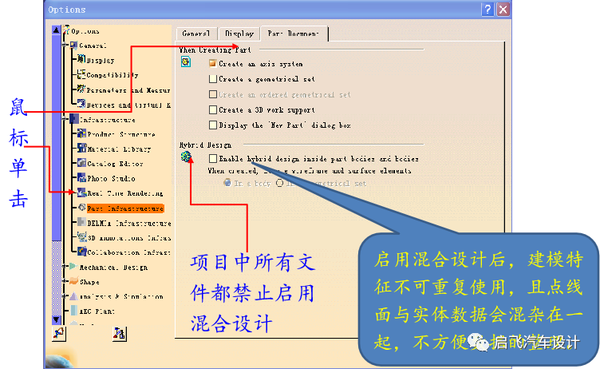This screenshot has width=600, height=369.
Task: Click the Catalog Editor icon
Action: point(82,163)
